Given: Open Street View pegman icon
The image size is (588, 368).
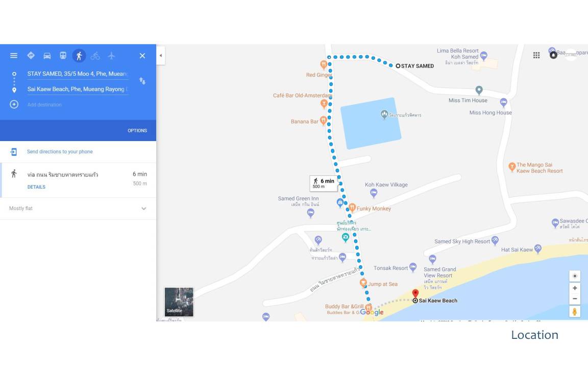Looking at the screenshot, I should tap(575, 312).
